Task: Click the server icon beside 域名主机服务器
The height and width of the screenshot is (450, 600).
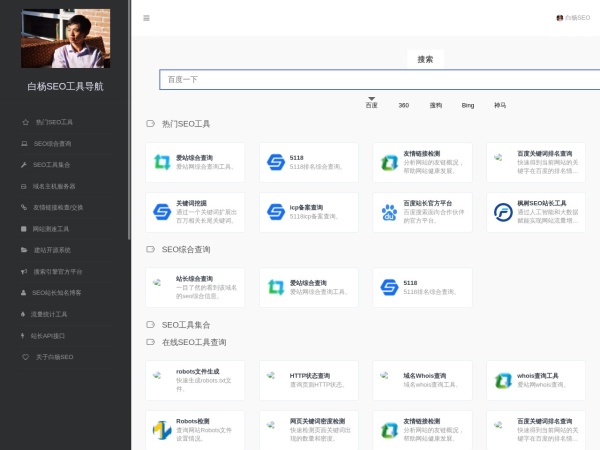Action: point(23,186)
